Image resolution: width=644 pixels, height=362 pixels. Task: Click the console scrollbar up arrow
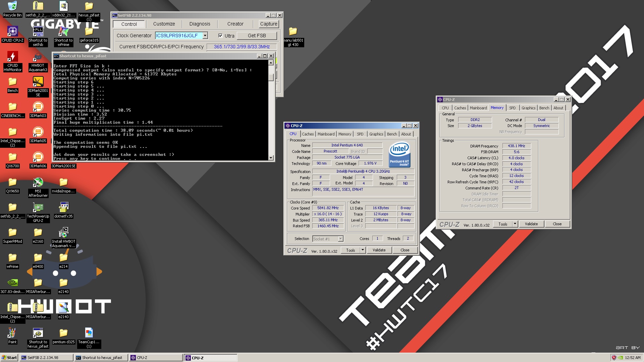pos(271,63)
